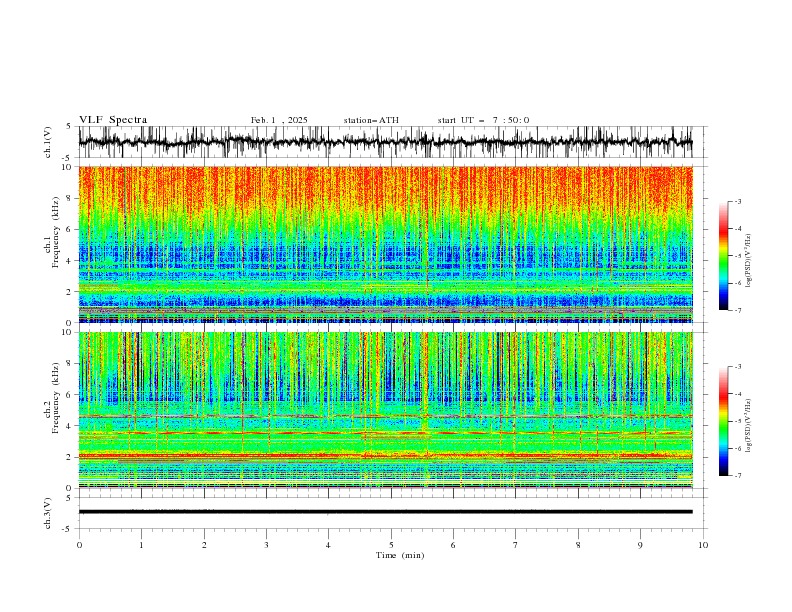Image resolution: width=792 pixels, height=612 pixels.
Task: Click the "Feb. 1 , 2025" date text
Action: click(279, 120)
